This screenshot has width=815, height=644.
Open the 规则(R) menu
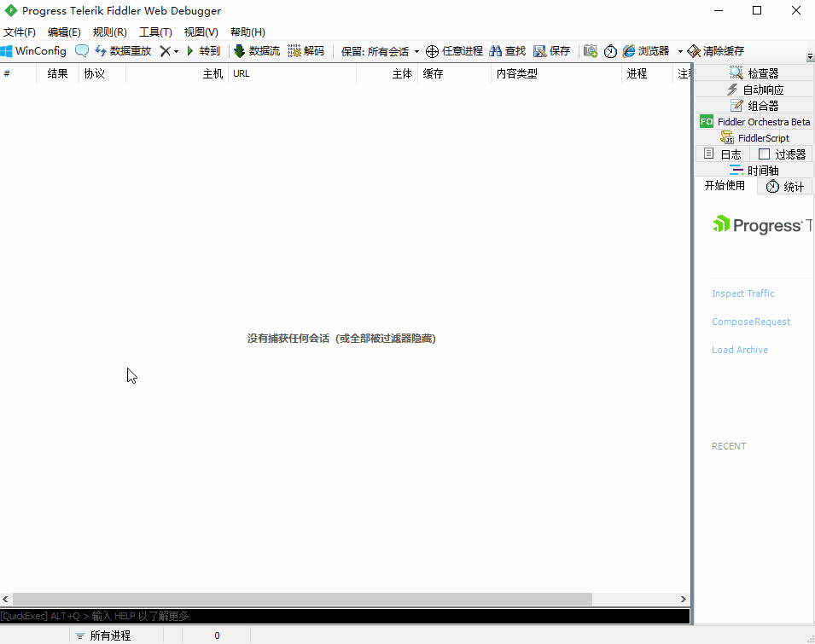[x=110, y=32]
